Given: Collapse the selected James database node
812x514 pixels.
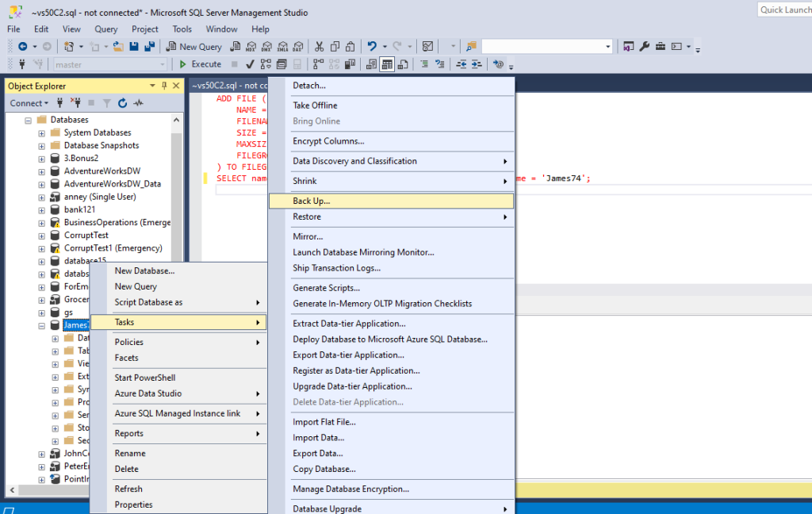Looking at the screenshot, I should pos(41,326).
